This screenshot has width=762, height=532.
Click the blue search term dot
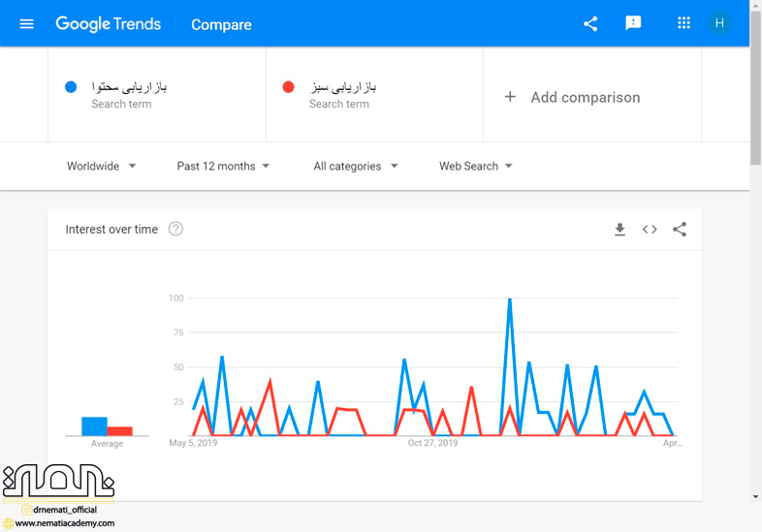71,87
